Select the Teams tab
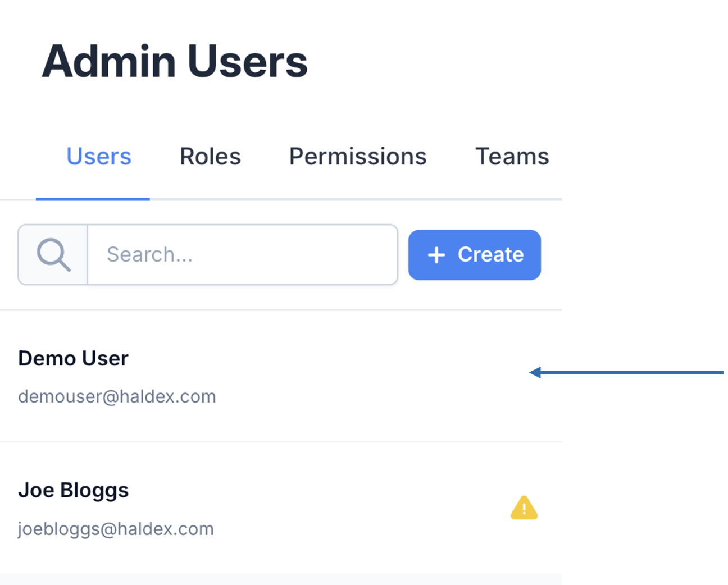Viewport: 728px width, 585px height. tap(512, 157)
